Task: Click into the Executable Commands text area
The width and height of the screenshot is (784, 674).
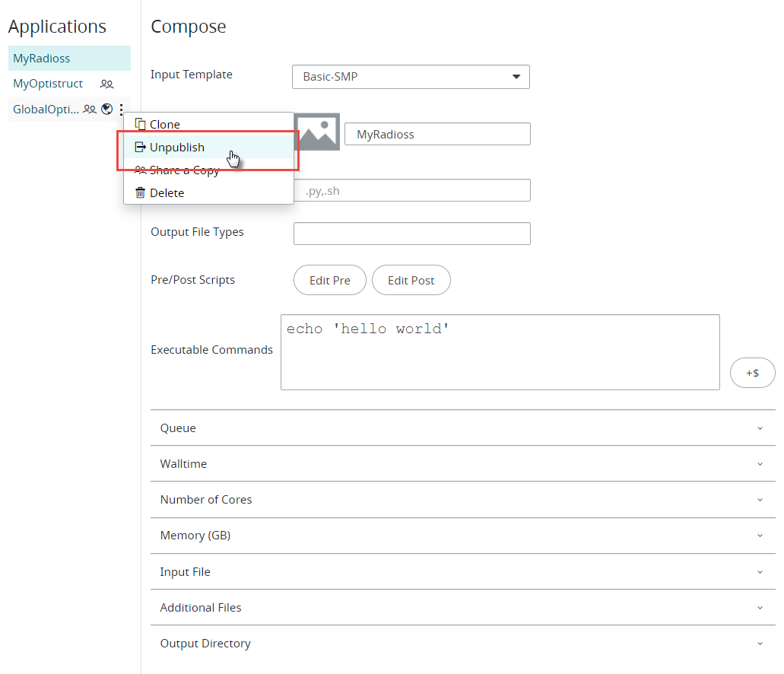Action: [500, 352]
